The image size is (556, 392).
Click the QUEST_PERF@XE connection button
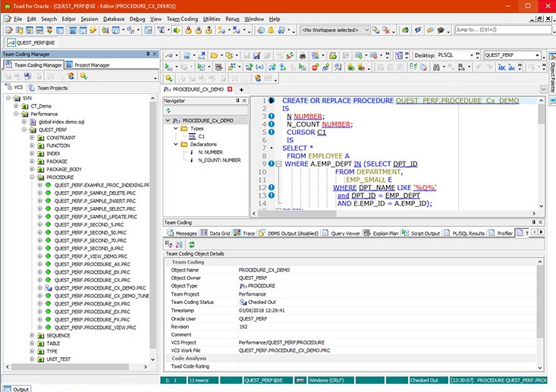click(31, 42)
